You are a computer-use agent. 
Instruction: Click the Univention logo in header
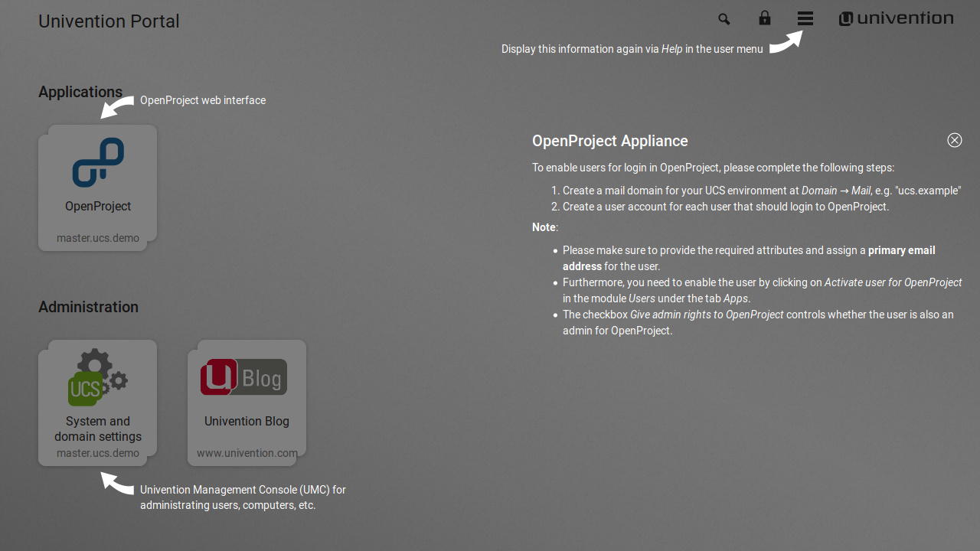897,18
